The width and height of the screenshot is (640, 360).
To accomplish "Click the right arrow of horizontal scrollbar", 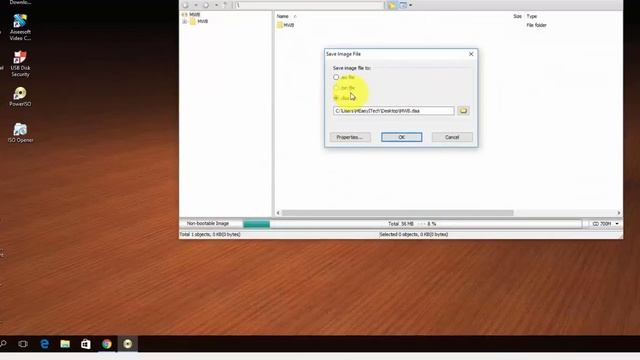I will coord(619,213).
